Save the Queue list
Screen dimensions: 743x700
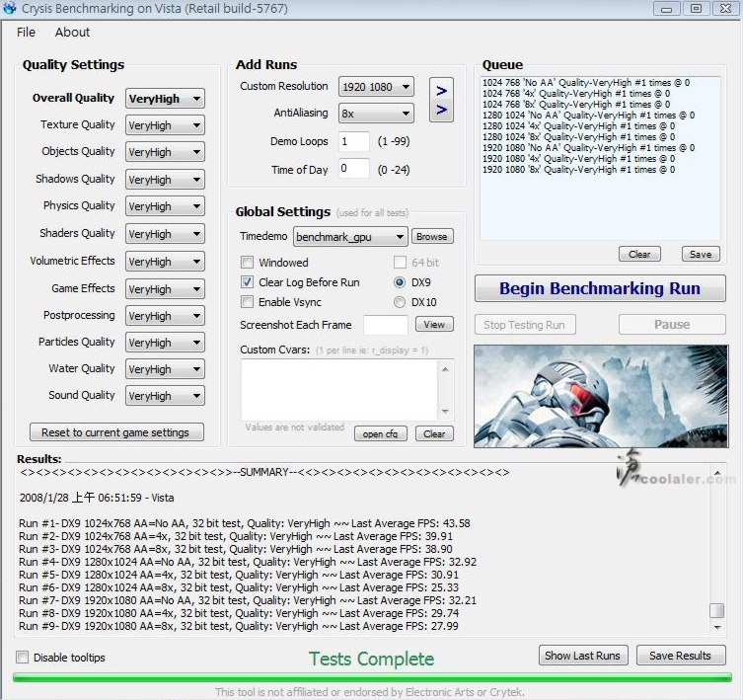(x=701, y=254)
